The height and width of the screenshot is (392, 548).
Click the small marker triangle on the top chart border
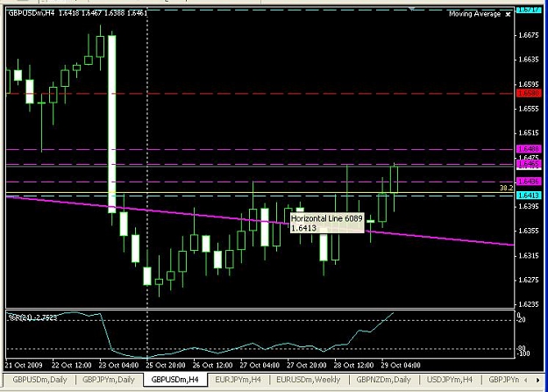pos(412,9)
